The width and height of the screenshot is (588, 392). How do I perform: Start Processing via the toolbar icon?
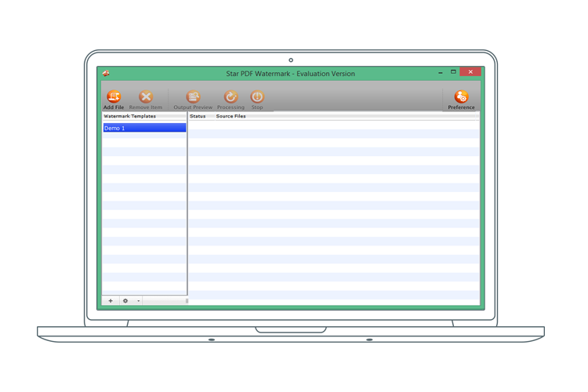point(230,97)
